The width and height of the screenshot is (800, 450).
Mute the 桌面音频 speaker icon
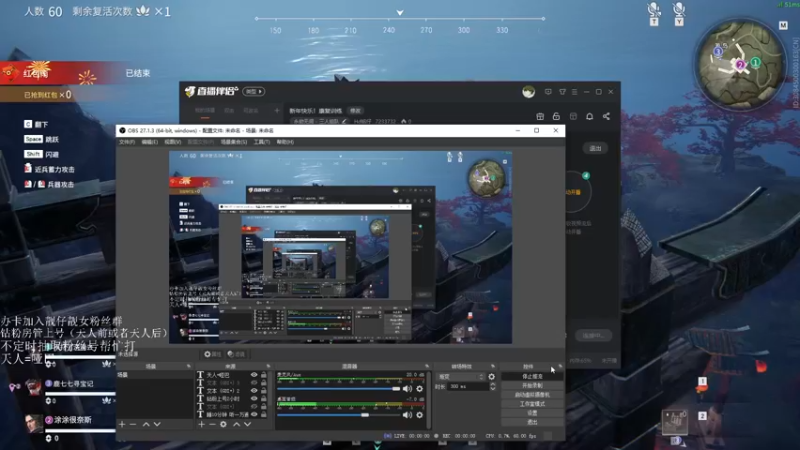[407, 415]
